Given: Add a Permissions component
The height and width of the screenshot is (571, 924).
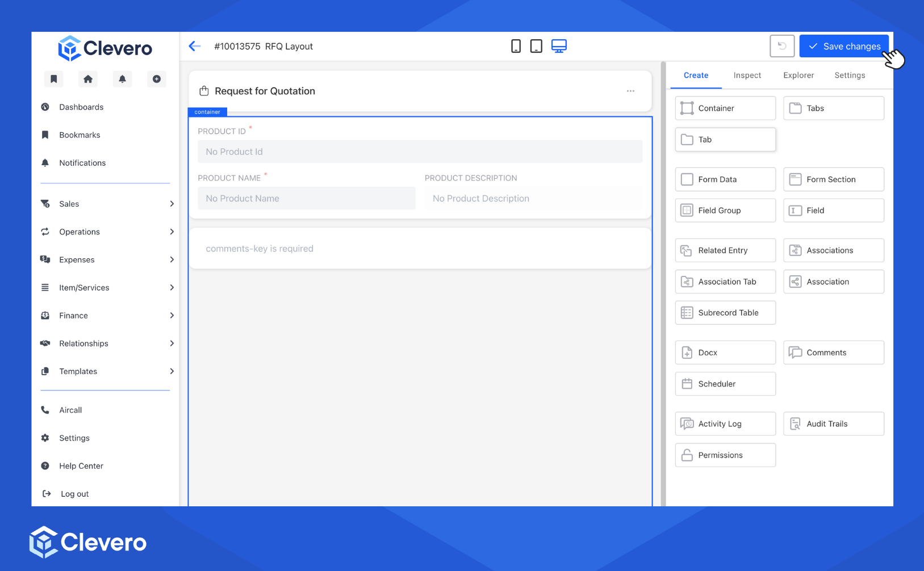Looking at the screenshot, I should pyautogui.click(x=725, y=455).
